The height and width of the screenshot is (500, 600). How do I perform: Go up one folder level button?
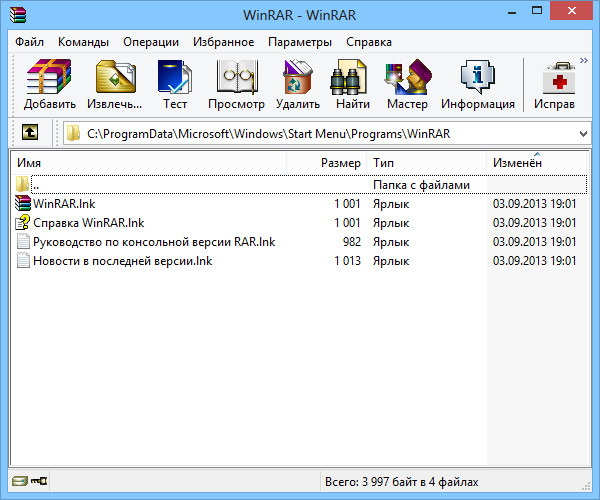(x=30, y=132)
